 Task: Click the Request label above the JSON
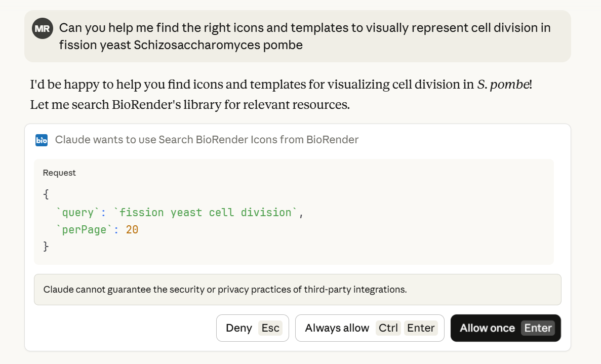59,173
